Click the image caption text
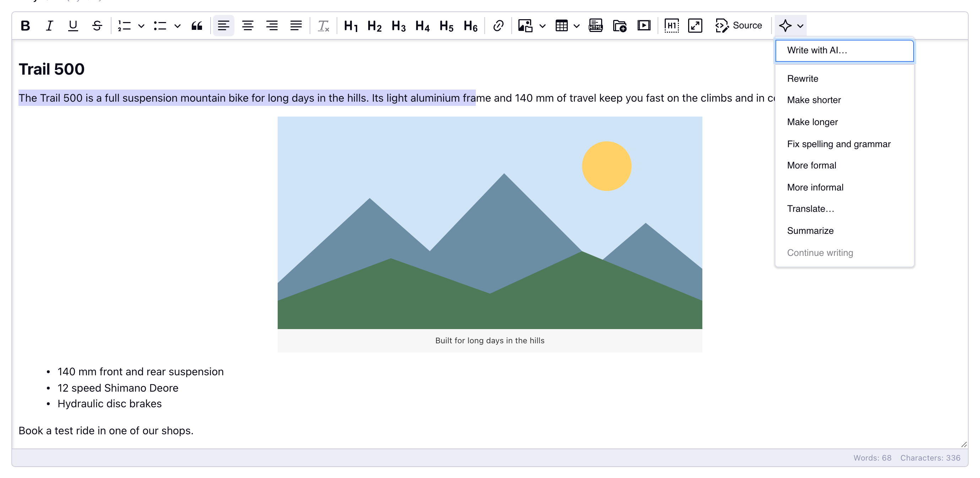Screen dimensions: 980x478 pyautogui.click(x=490, y=340)
